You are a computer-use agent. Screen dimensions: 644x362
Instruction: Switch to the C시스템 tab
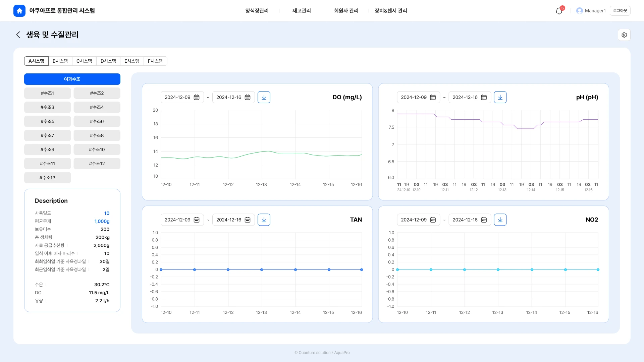pos(84,61)
